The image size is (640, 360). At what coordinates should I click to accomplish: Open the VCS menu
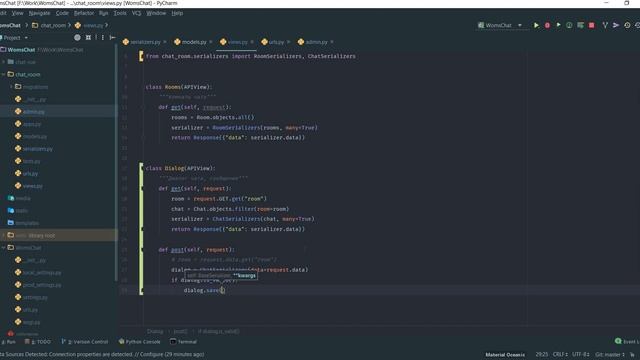(x=136, y=13)
